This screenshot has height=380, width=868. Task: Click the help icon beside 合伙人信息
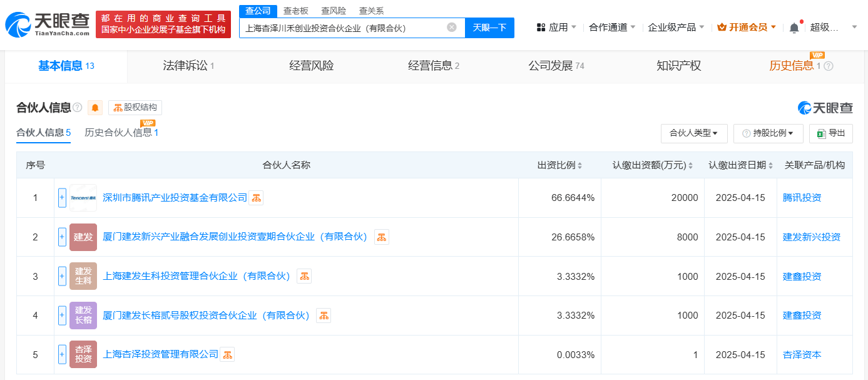(x=78, y=108)
